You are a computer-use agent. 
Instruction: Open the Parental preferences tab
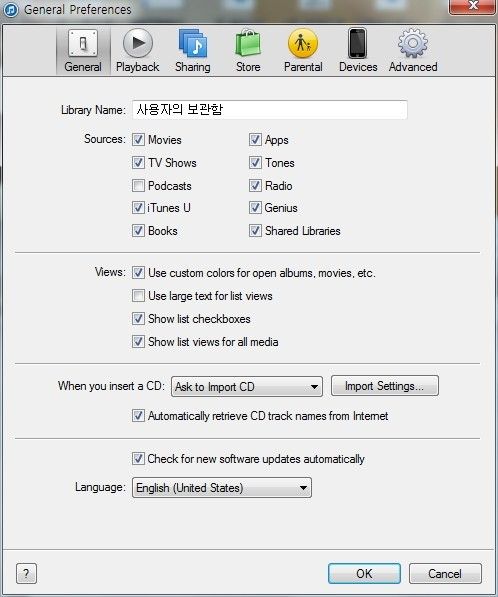pos(303,50)
